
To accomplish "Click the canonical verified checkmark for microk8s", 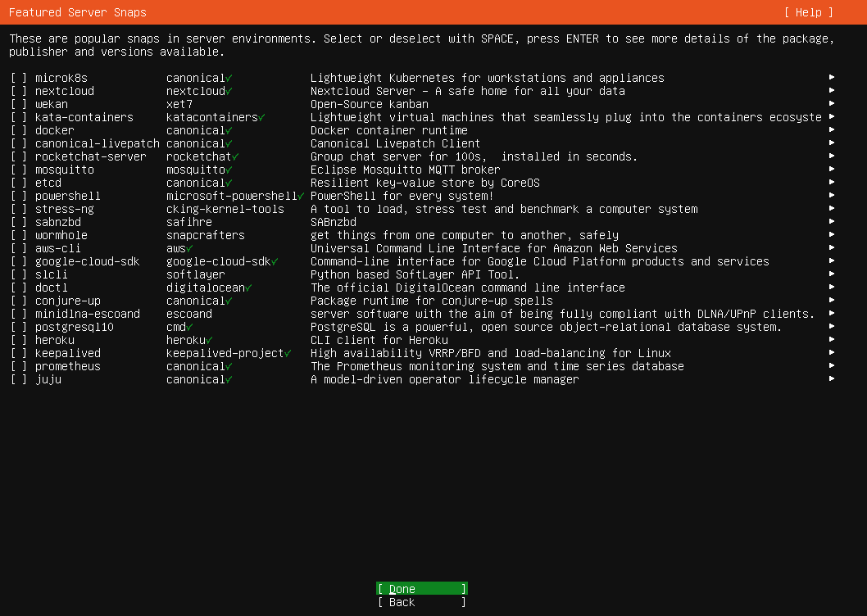I will tap(229, 79).
